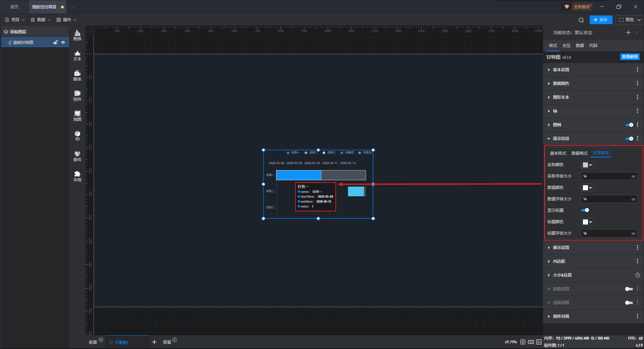Expand the 展示设置 section
The height and width of the screenshot is (349, 644).
coord(549,248)
